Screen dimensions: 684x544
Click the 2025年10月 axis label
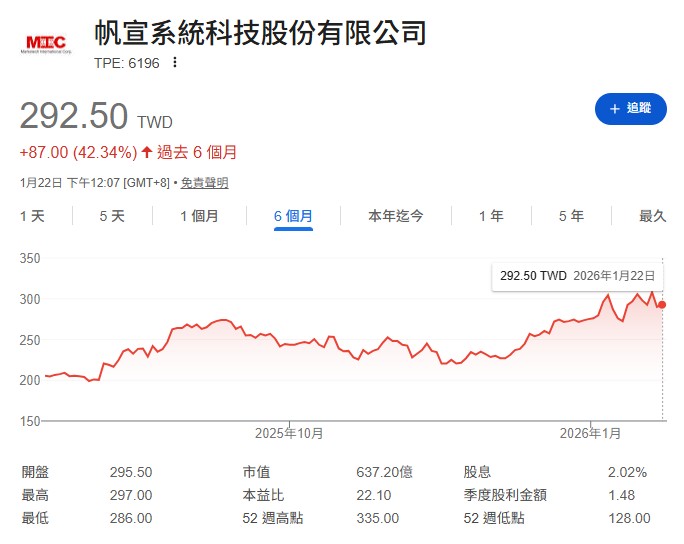point(289,433)
